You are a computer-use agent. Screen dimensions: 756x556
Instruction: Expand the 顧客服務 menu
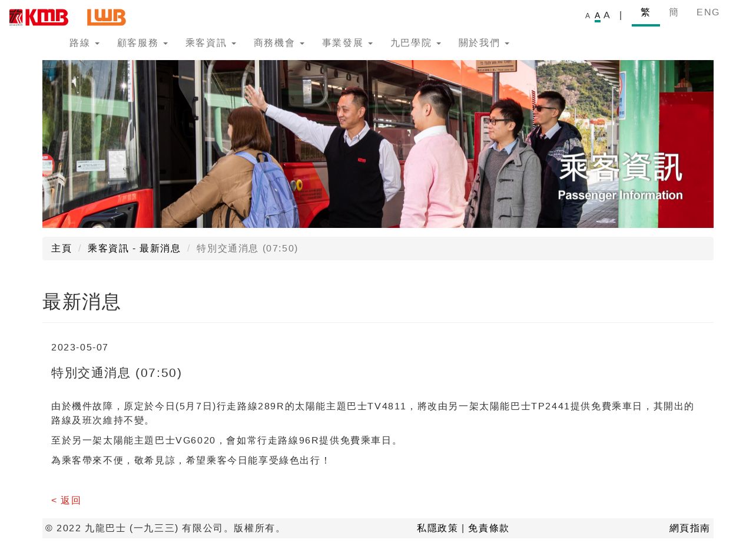(x=142, y=43)
